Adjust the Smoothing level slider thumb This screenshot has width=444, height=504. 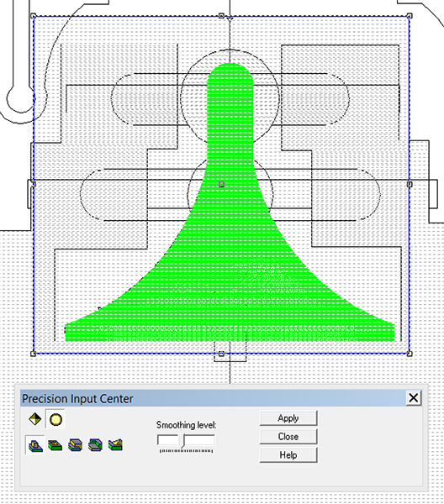(x=182, y=441)
